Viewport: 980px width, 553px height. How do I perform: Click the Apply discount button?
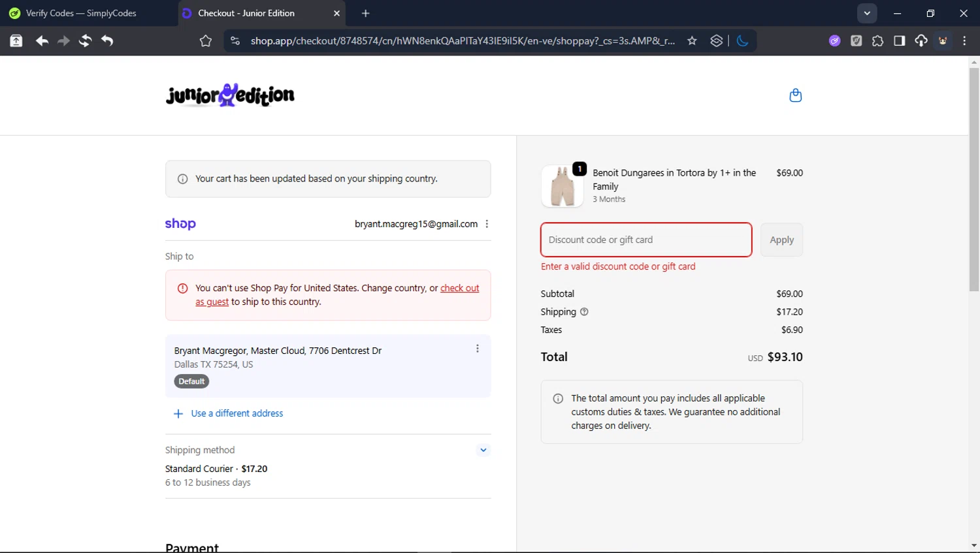coord(781,240)
